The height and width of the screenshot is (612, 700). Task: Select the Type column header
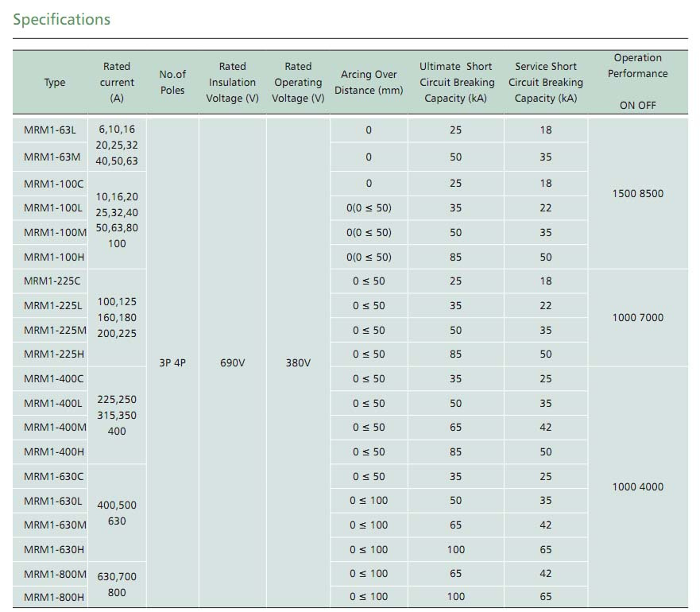click(x=55, y=82)
